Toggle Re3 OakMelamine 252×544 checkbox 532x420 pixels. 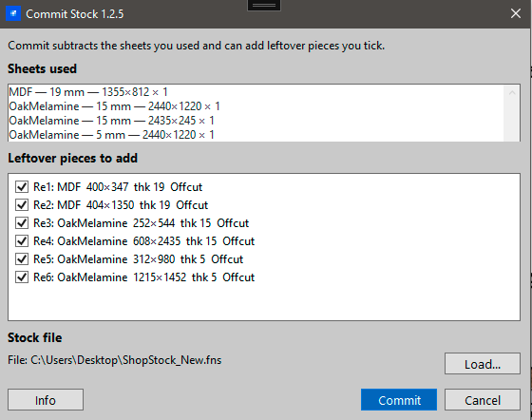(22, 223)
